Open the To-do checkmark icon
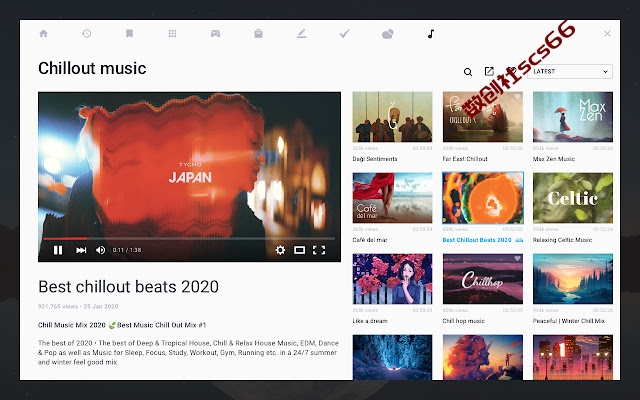The image size is (640, 400). 344,33
